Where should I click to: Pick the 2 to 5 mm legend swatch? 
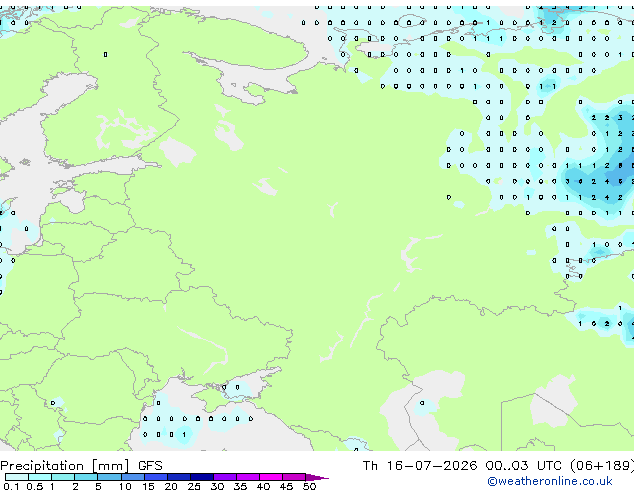click(x=86, y=477)
